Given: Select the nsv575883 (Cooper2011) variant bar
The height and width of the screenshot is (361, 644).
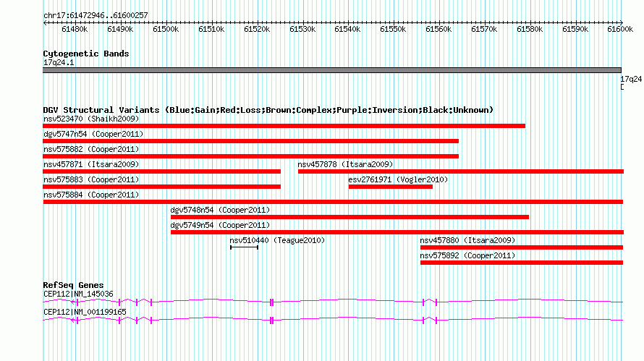Looking at the screenshot, I should pyautogui.click(x=162, y=187).
